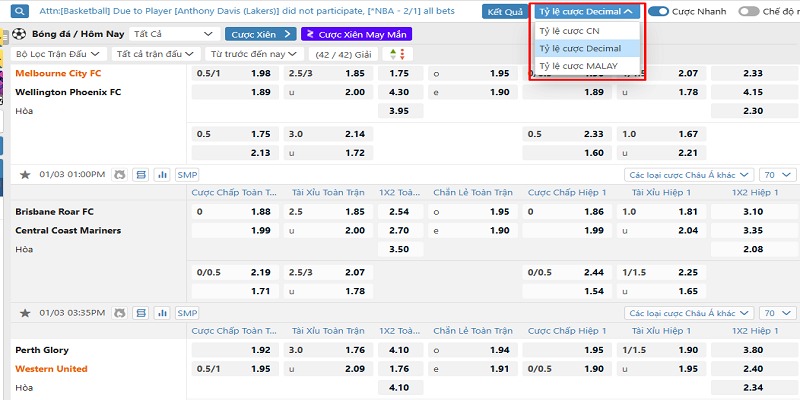
Task: Open the statistics bar chart for the 03:35PM match
Action: tap(162, 313)
